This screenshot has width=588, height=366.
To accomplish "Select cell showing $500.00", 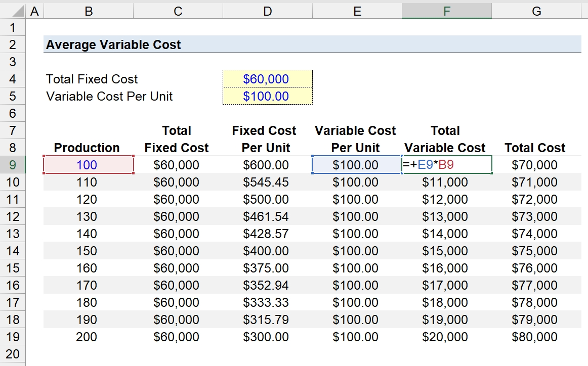I will click(267, 199).
